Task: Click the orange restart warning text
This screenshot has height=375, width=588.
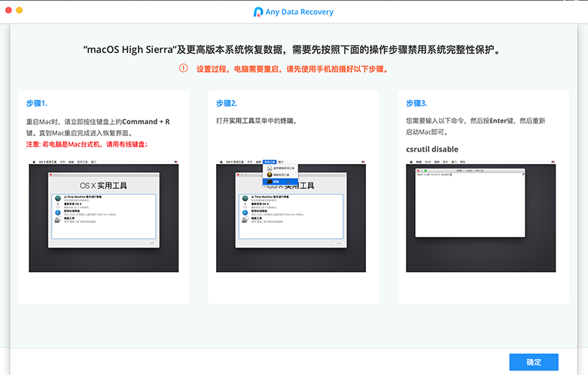Action: click(x=292, y=69)
